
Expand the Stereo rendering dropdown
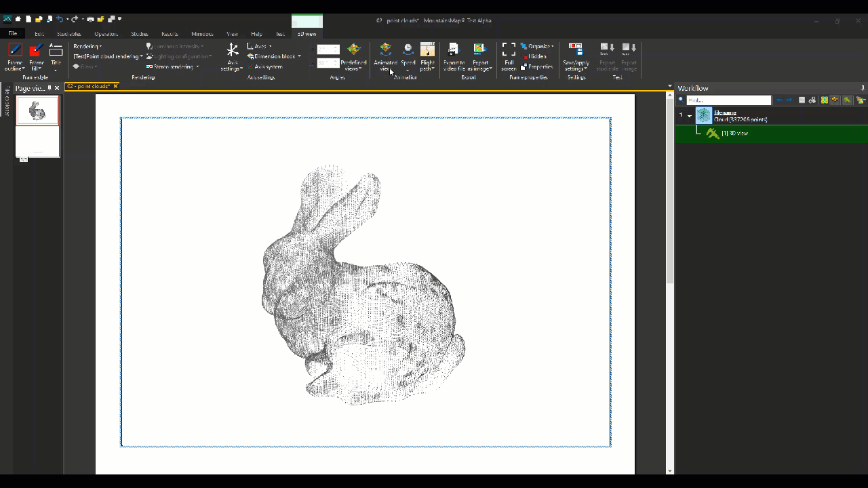(173, 66)
